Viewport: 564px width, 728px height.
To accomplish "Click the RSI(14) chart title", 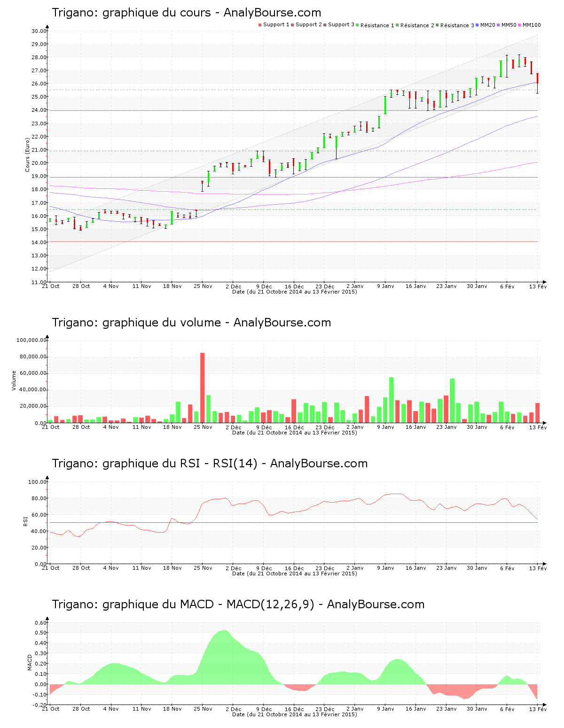I will 210,464.
